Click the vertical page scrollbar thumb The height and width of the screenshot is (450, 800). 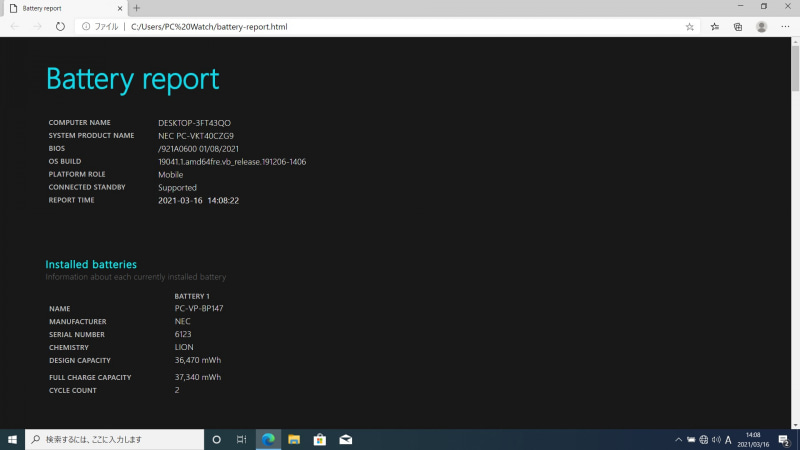coord(795,69)
